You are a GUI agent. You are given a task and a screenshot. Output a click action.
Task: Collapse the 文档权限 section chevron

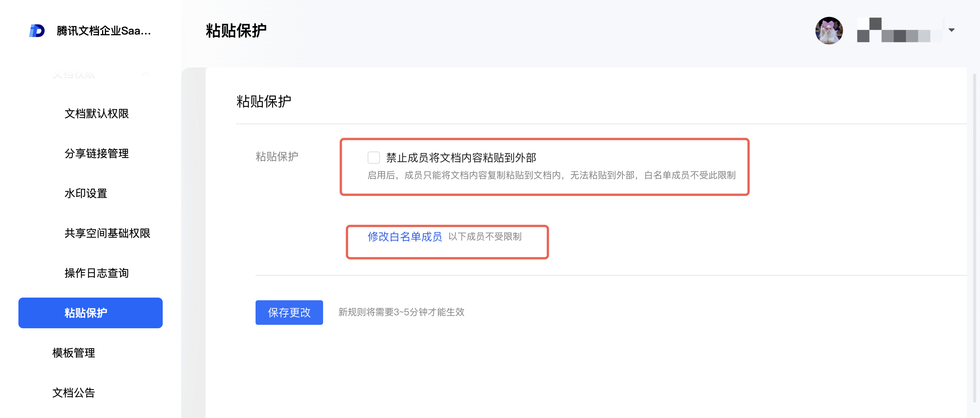click(146, 74)
